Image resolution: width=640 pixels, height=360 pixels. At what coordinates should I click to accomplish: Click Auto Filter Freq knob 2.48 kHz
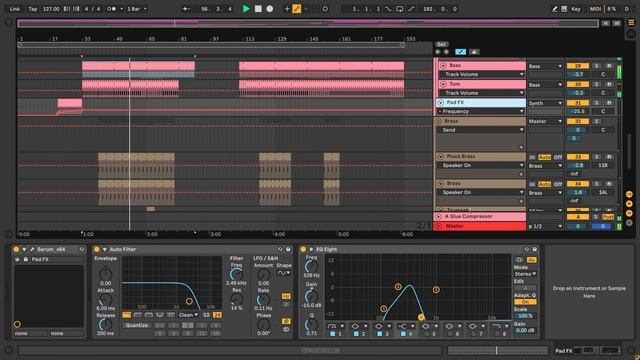click(x=236, y=274)
